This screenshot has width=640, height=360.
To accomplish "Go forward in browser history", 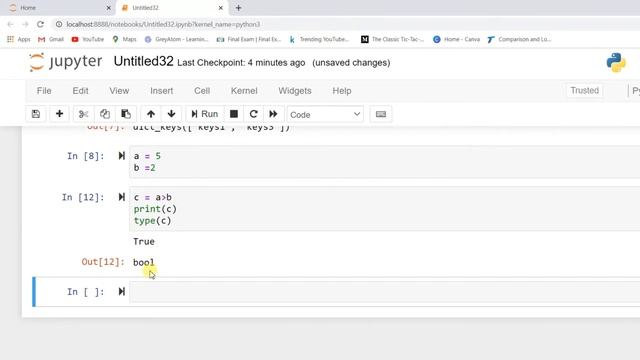I will pos(25,24).
